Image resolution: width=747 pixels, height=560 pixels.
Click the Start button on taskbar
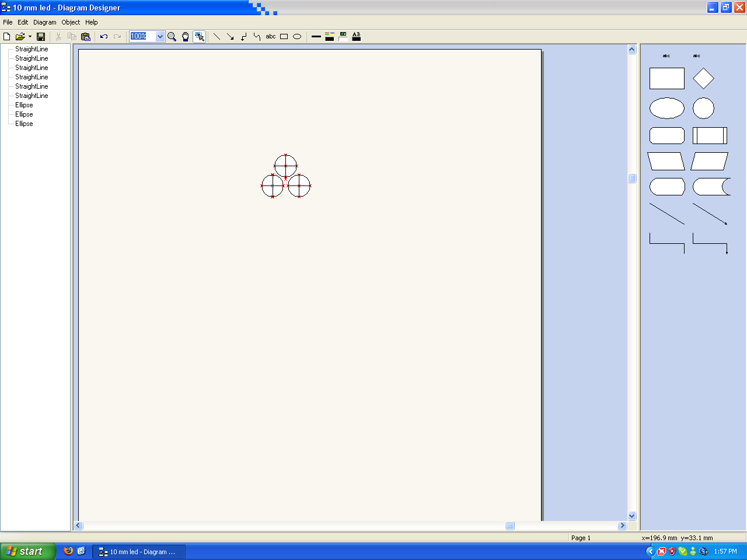(x=27, y=551)
